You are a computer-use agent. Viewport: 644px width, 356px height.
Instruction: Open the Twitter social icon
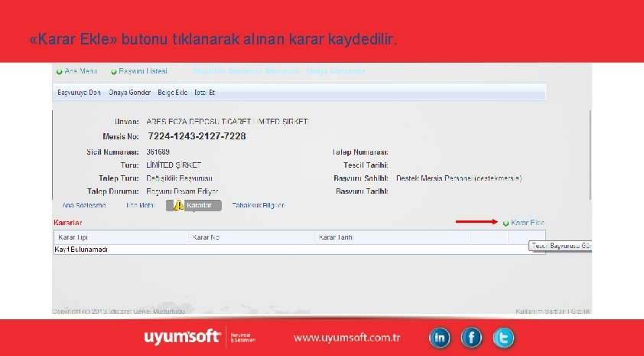(x=503, y=338)
